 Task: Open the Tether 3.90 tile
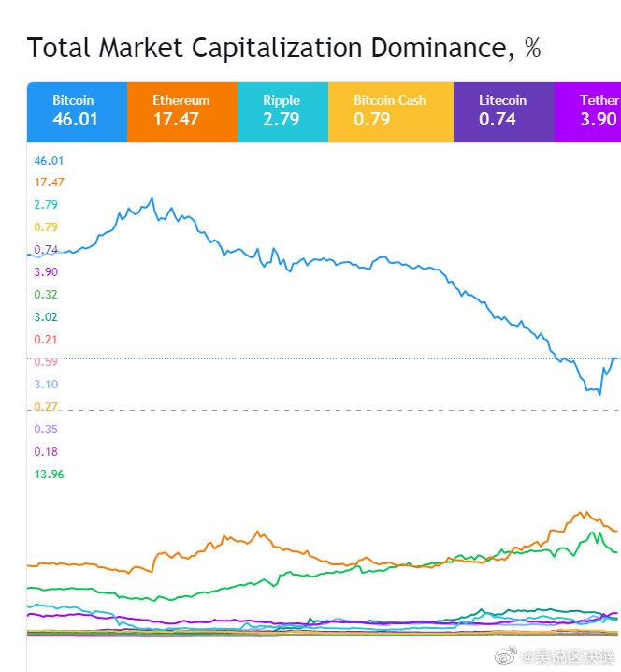point(587,112)
